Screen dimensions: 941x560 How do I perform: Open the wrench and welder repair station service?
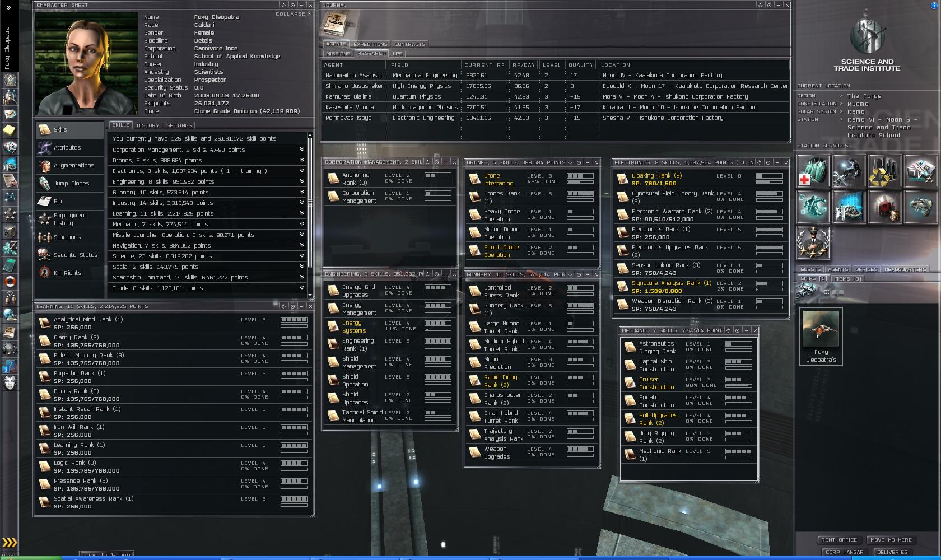pyautogui.click(x=849, y=171)
